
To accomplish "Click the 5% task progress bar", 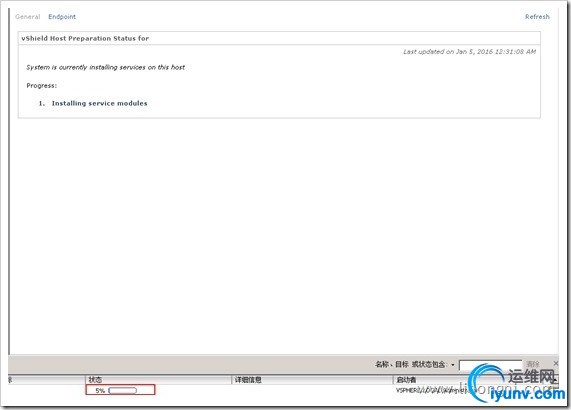I will [122, 390].
